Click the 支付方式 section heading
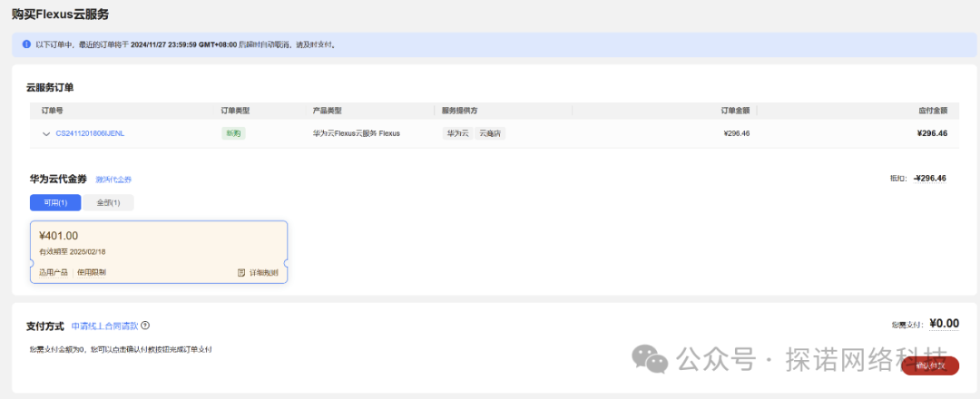Viewport: 980px width, 399px height. pos(45,326)
